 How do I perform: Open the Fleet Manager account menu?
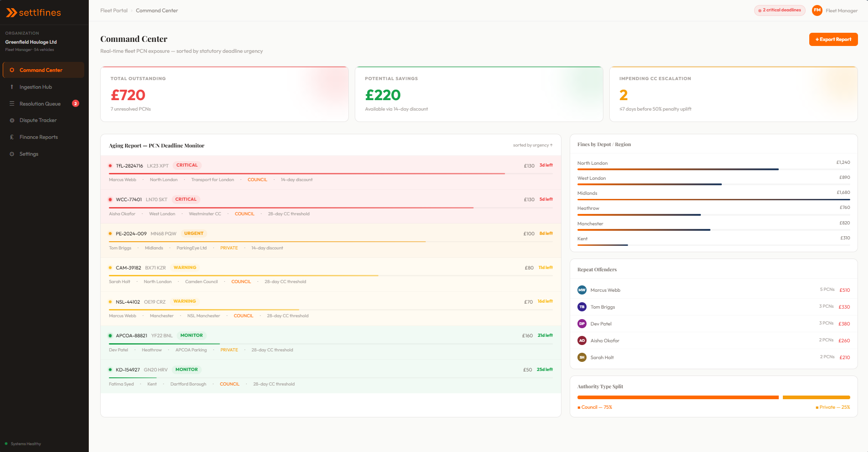pos(841,10)
